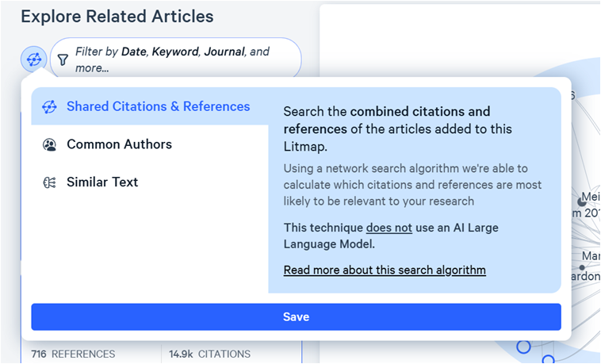Viewport: 601px width, 364px height.
Task: Choose the Similar Text search option
Action: pos(150,182)
